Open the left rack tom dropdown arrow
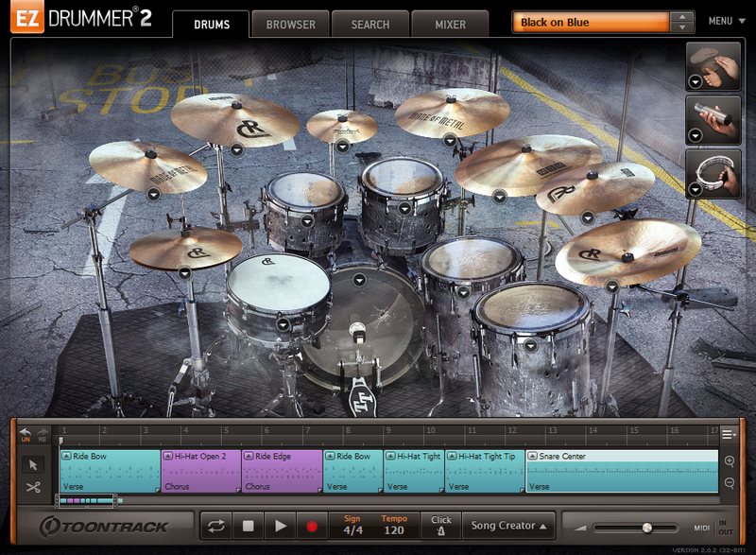The height and width of the screenshot is (555, 756). 306,221
